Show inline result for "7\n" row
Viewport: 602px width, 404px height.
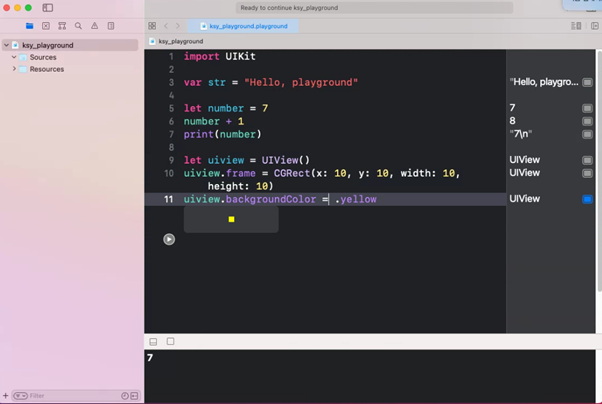point(587,134)
